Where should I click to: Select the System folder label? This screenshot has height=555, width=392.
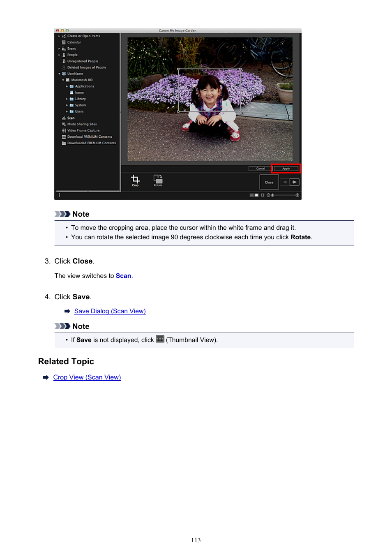81,105
